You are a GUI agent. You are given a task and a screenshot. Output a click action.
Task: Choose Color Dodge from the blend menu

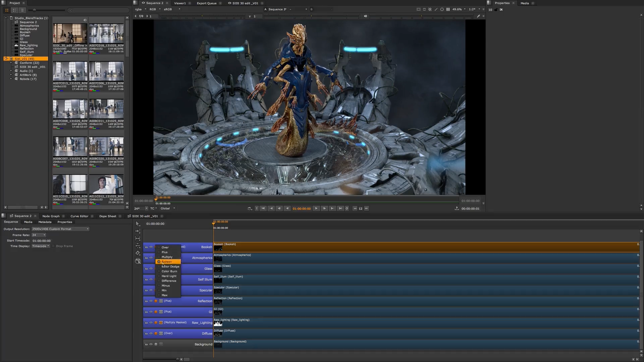170,266
